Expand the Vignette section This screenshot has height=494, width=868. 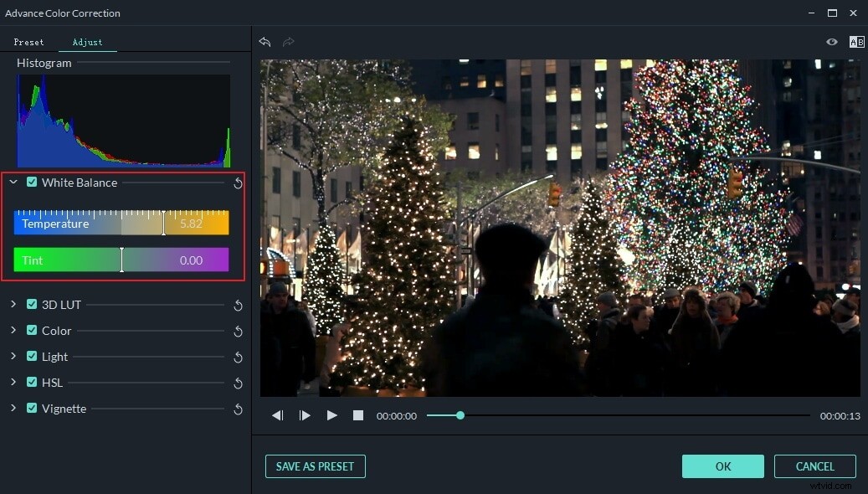pyautogui.click(x=13, y=409)
